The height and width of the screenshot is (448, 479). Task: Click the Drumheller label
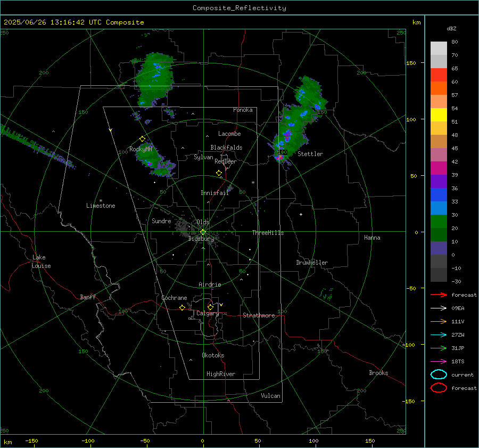click(x=312, y=263)
